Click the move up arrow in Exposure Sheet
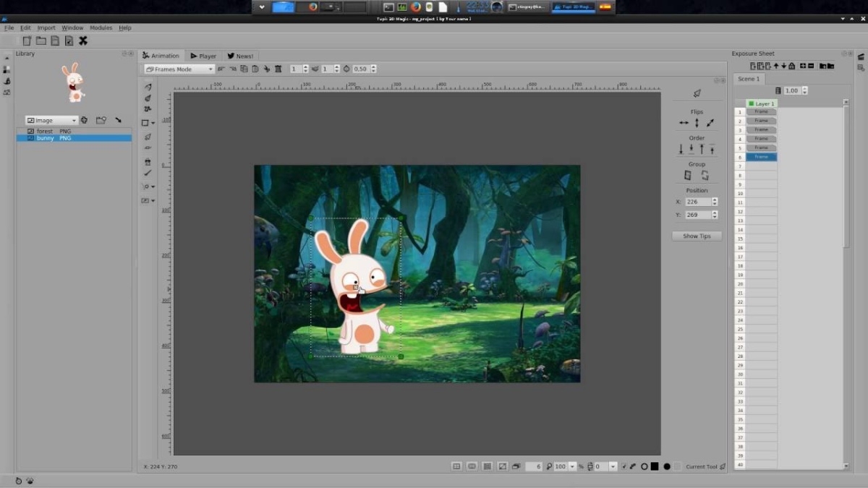The width and height of the screenshot is (868, 488). [776, 66]
